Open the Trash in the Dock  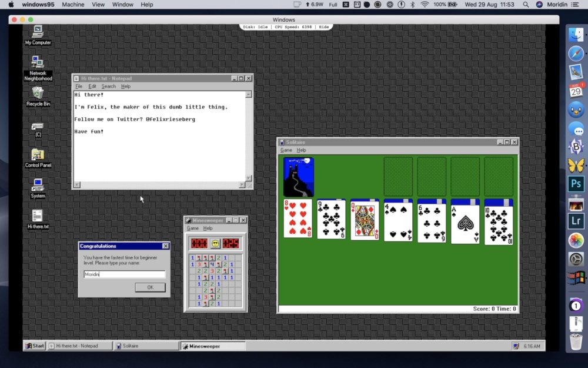pos(576,341)
